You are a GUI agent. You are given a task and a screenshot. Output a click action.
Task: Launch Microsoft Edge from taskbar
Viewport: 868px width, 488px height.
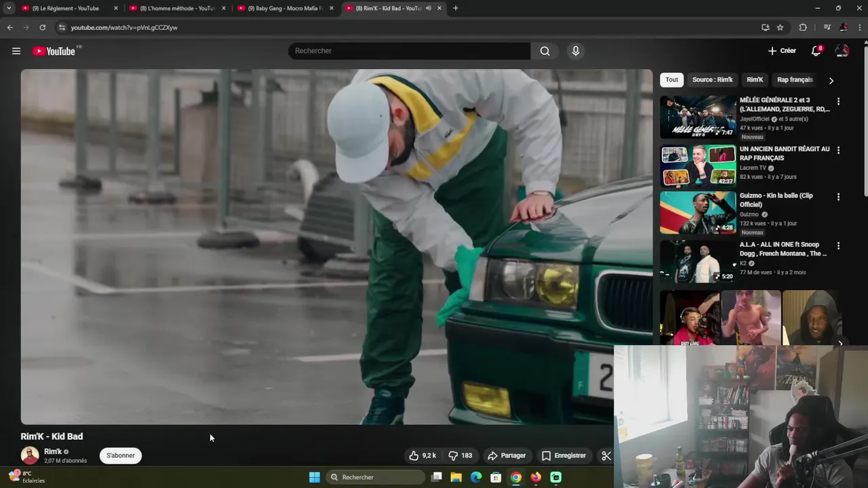coord(476,477)
